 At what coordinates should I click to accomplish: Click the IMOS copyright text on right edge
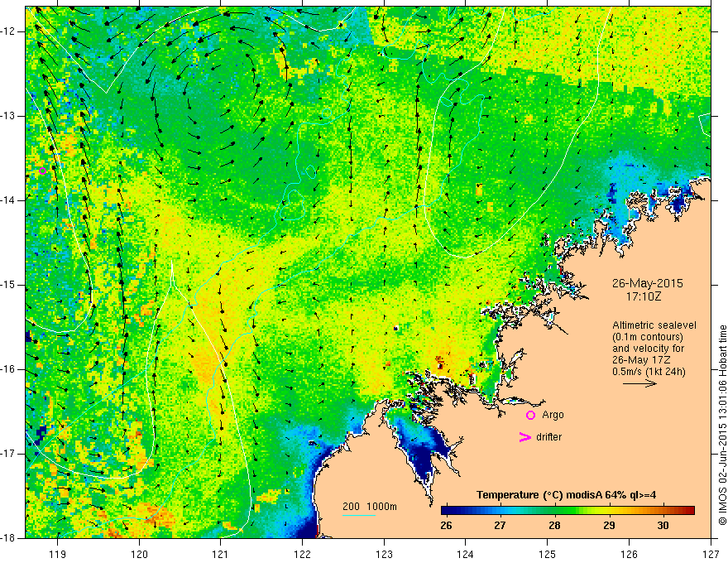[x=722, y=425]
